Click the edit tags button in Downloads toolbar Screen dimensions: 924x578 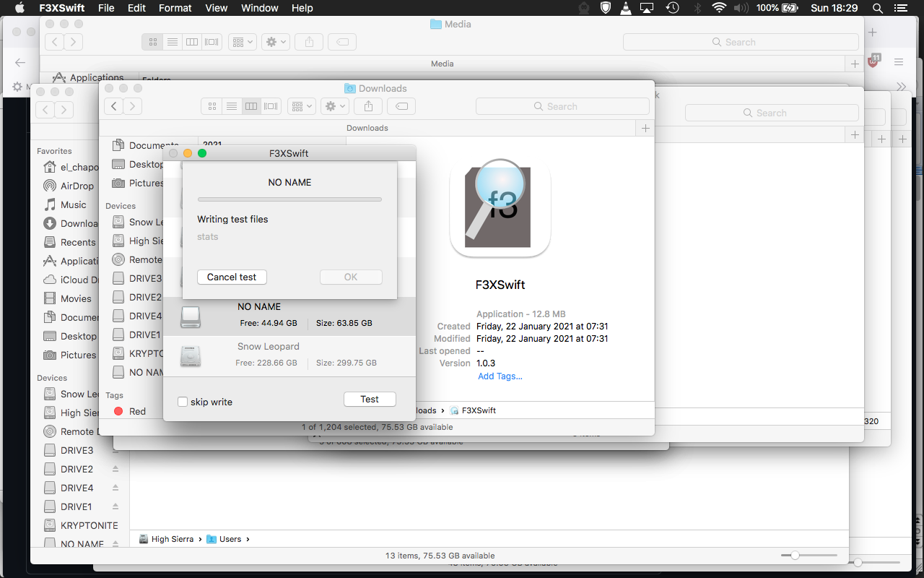click(401, 106)
